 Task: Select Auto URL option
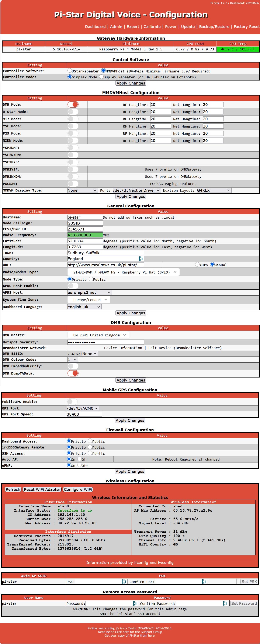197,265
